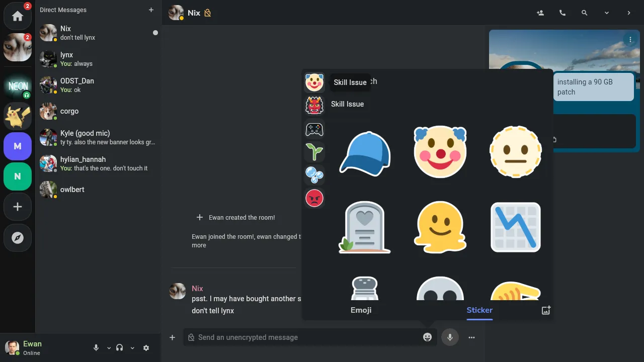Select the clown sticker pack icon

314,82
